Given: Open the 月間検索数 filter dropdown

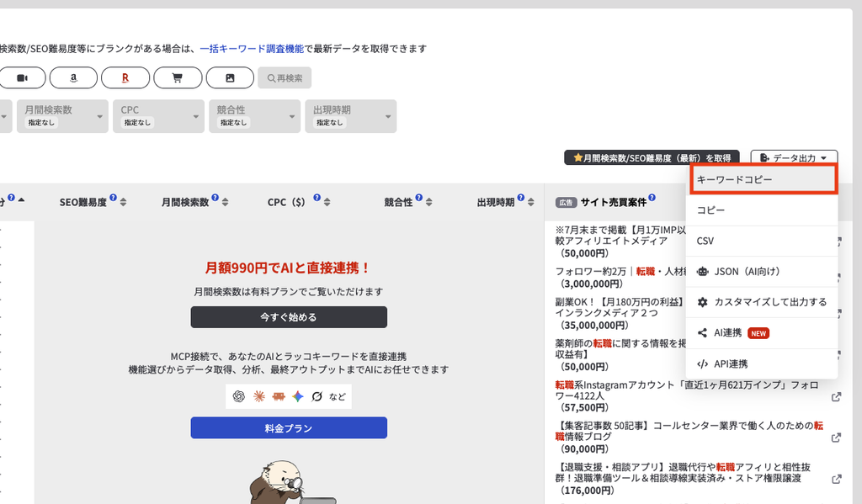Looking at the screenshot, I should [62, 116].
